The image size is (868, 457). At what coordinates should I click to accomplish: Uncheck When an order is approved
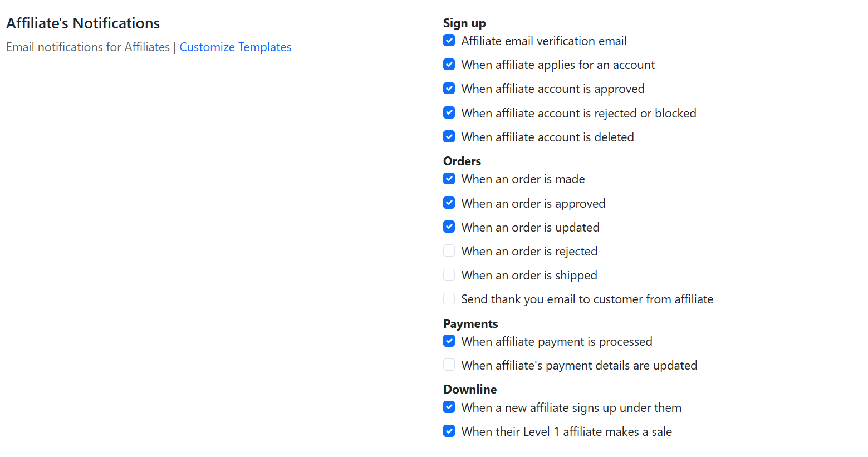pos(449,203)
